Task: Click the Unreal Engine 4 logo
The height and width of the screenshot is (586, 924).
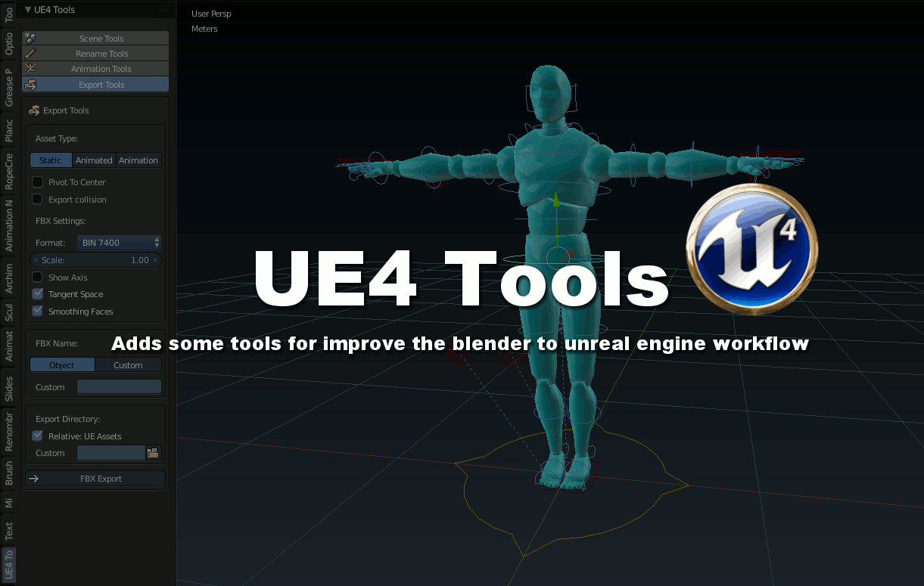Action: [x=751, y=250]
